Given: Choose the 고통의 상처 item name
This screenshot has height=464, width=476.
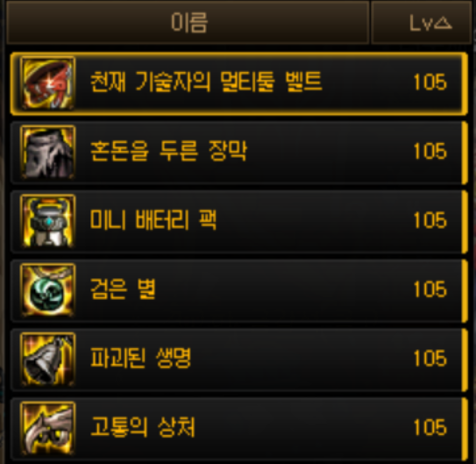Looking at the screenshot, I should tap(143, 427).
